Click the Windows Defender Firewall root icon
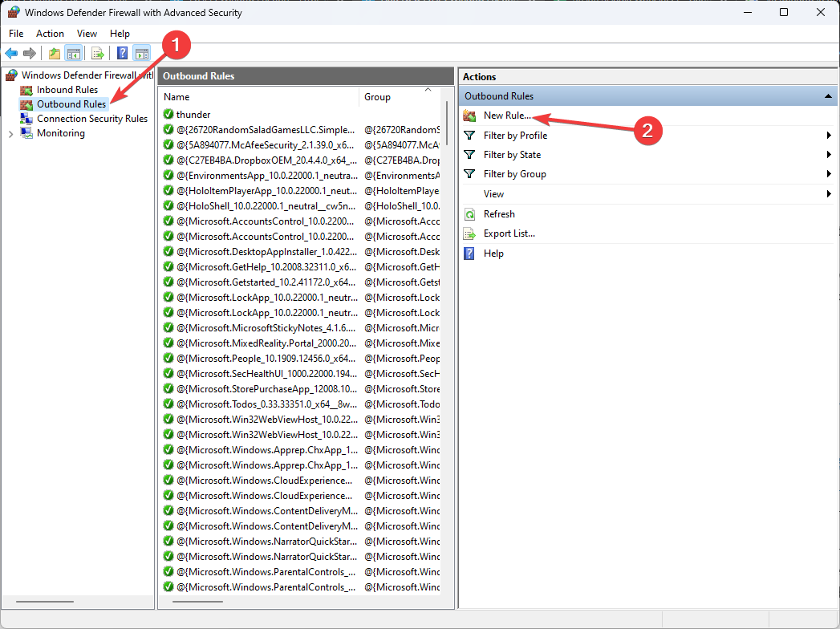840x629 pixels. click(x=11, y=75)
